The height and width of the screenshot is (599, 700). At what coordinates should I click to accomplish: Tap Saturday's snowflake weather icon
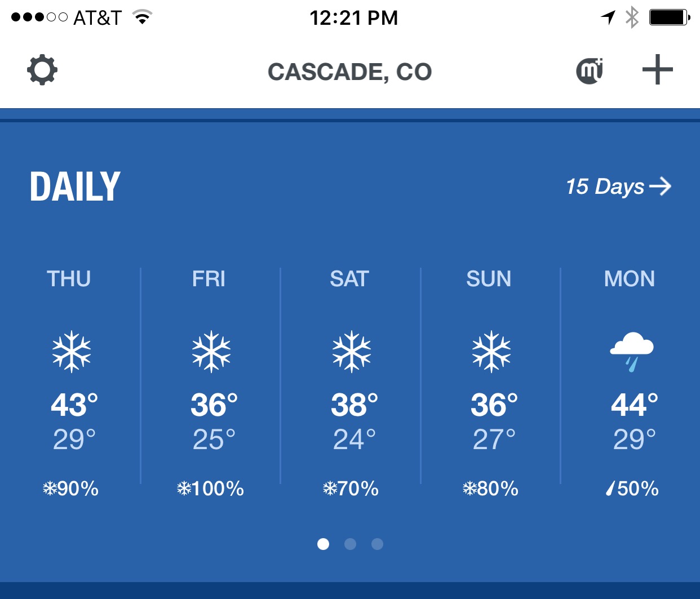(352, 352)
